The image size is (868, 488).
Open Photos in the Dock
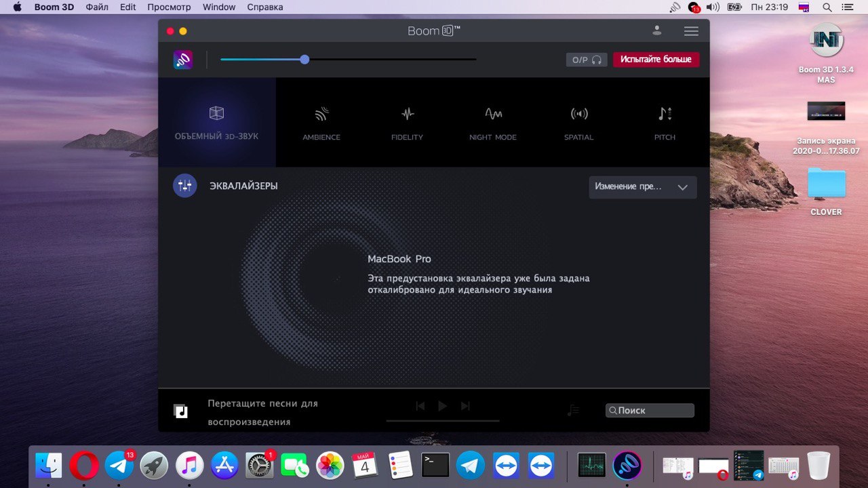pos(330,466)
